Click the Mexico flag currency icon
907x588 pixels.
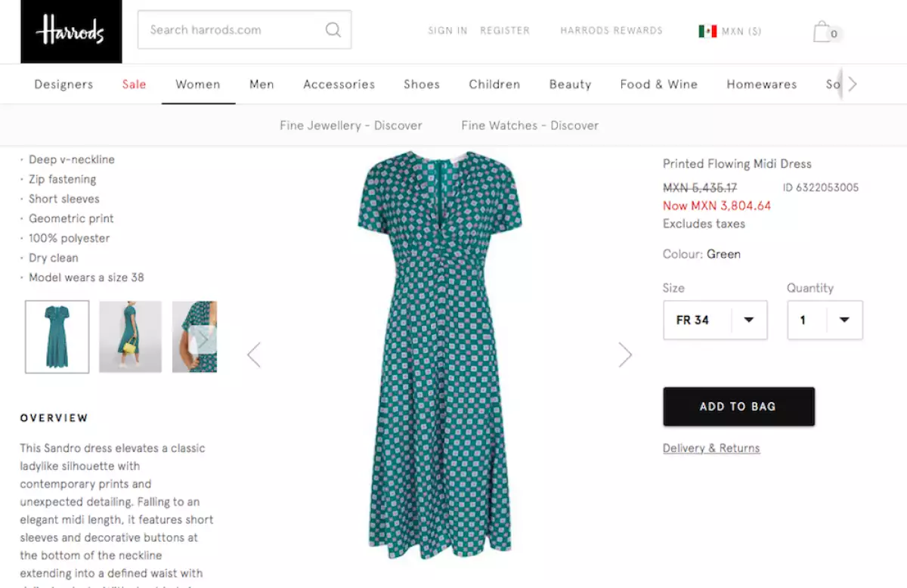pos(707,31)
